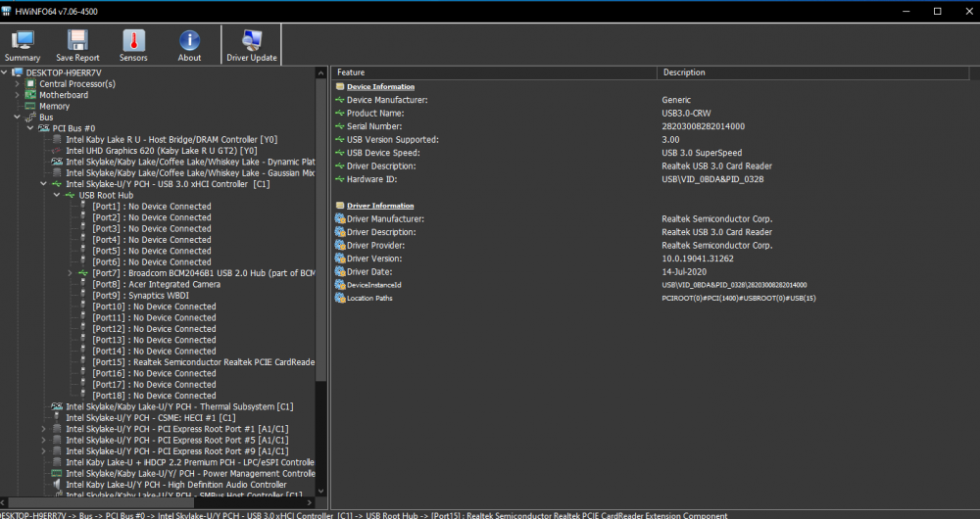The image size is (980, 519).
Task: Select Port18 No Device Connected
Action: (154, 396)
